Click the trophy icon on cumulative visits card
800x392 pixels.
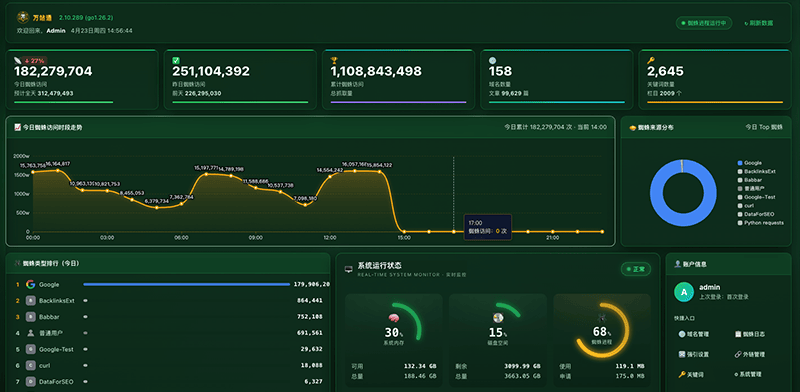[334, 60]
